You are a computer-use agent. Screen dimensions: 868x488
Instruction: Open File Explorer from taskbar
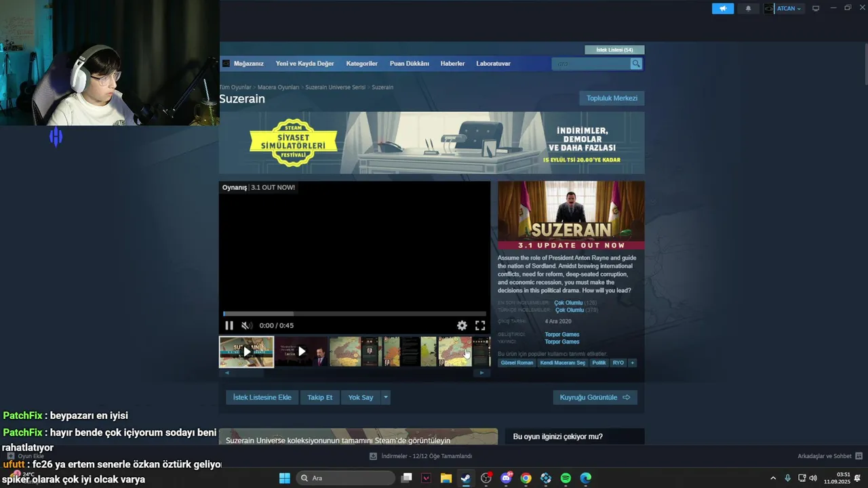(x=446, y=478)
